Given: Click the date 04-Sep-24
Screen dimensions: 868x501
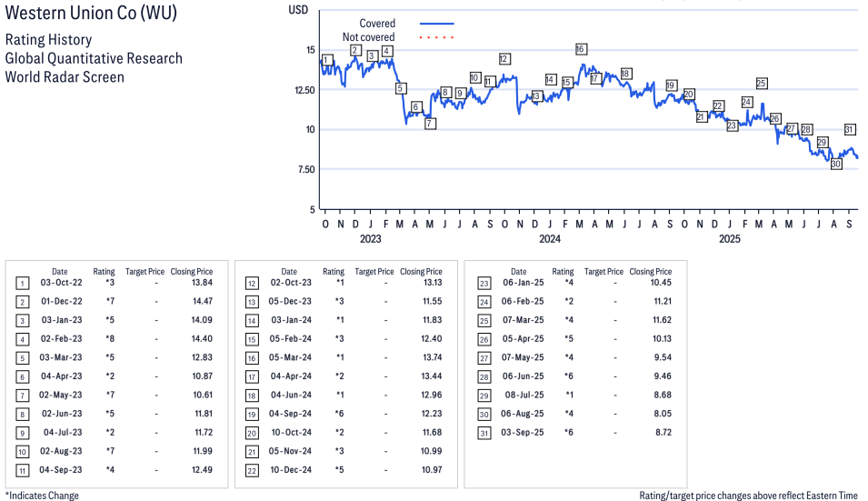Looking at the screenshot, I should point(290,414).
